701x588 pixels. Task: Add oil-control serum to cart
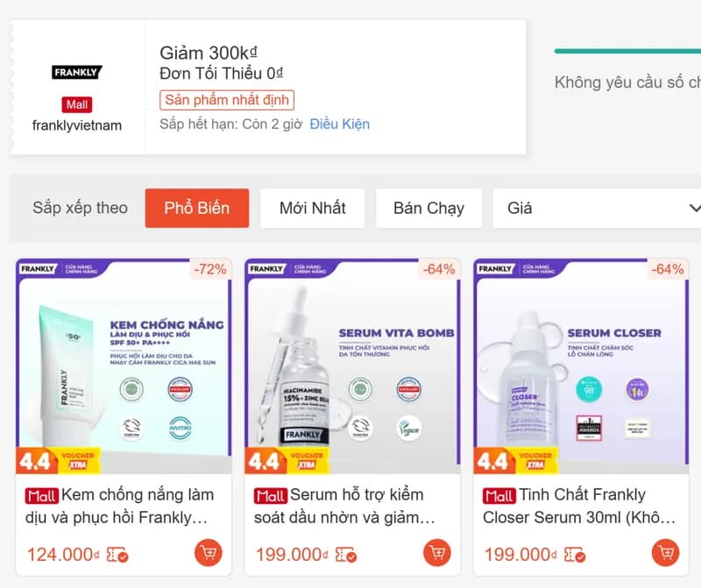(x=436, y=553)
